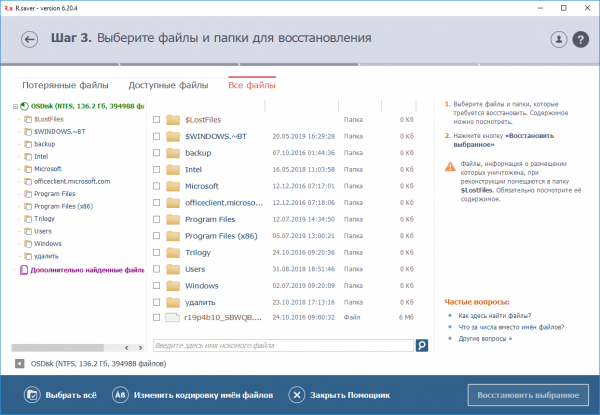Click the Close Assistant X icon
This screenshot has height=415, width=600.
point(297,395)
